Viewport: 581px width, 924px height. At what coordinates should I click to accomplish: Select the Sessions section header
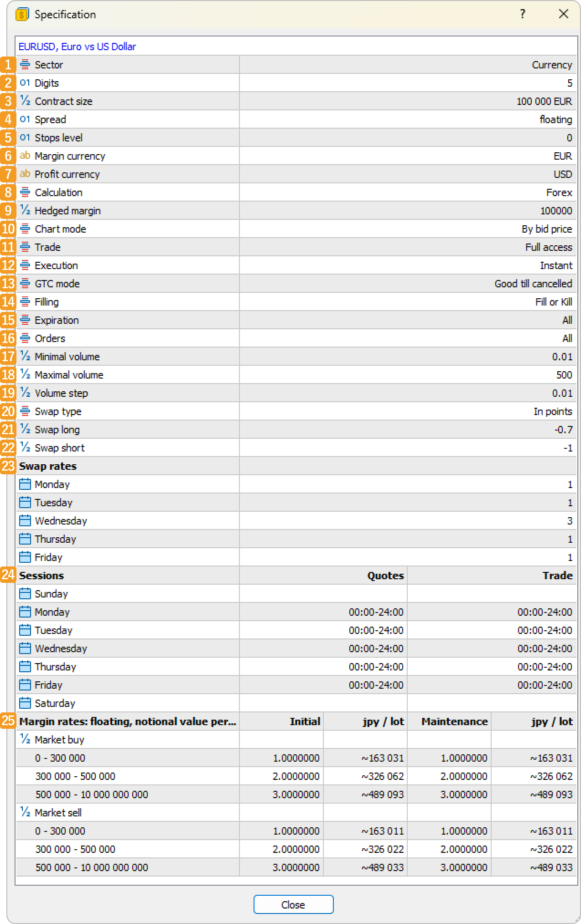41,576
